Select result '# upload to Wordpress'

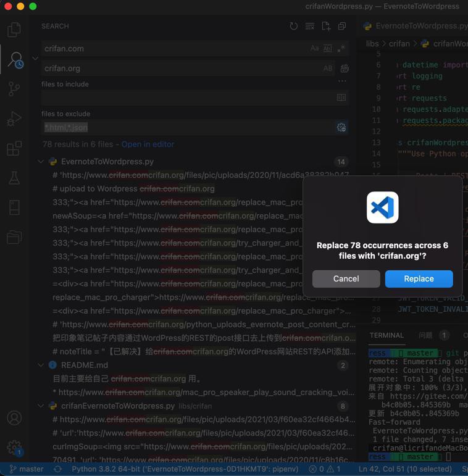[133, 189]
